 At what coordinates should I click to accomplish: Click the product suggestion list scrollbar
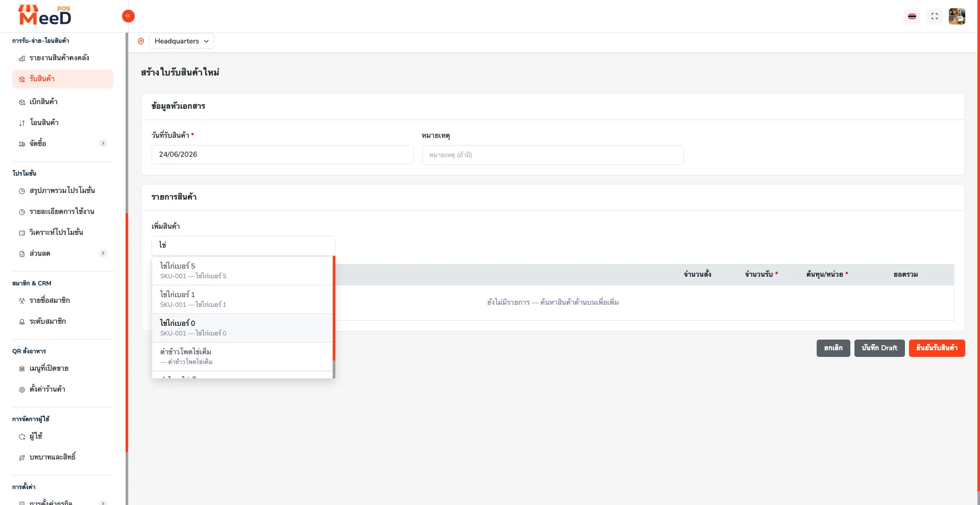pyautogui.click(x=334, y=308)
